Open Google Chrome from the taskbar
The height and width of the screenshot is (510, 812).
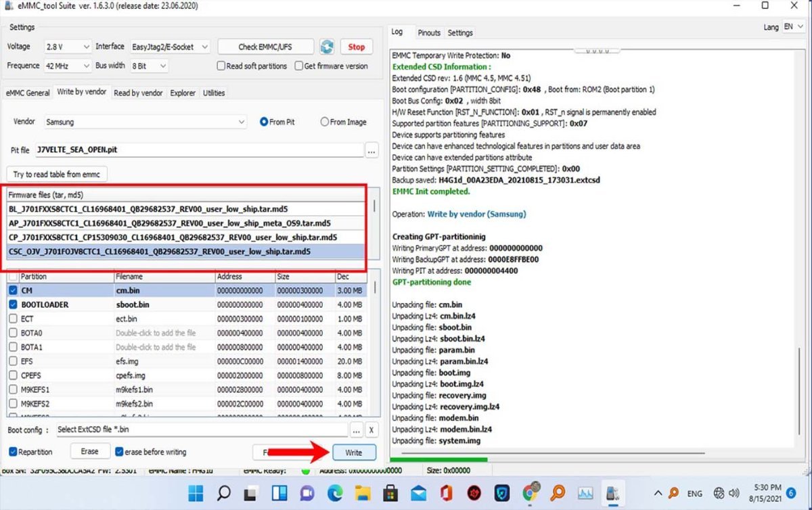(531, 492)
